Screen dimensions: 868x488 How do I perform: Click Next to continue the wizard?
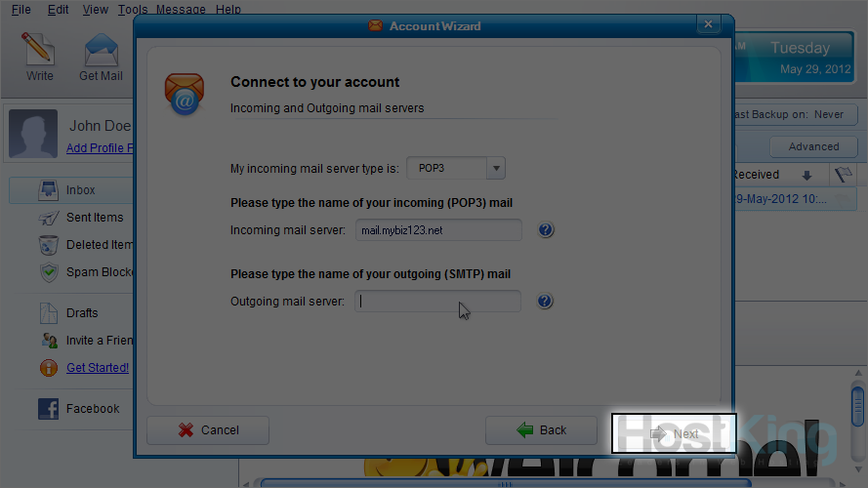[674, 433]
